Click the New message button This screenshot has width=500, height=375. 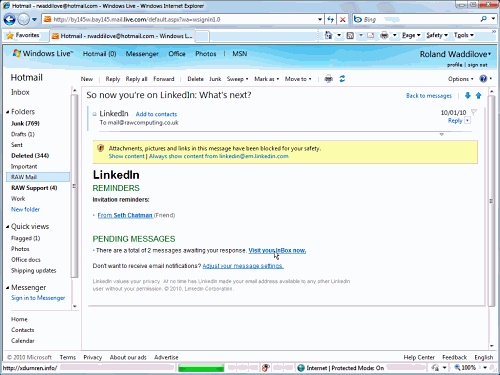[x=87, y=79]
